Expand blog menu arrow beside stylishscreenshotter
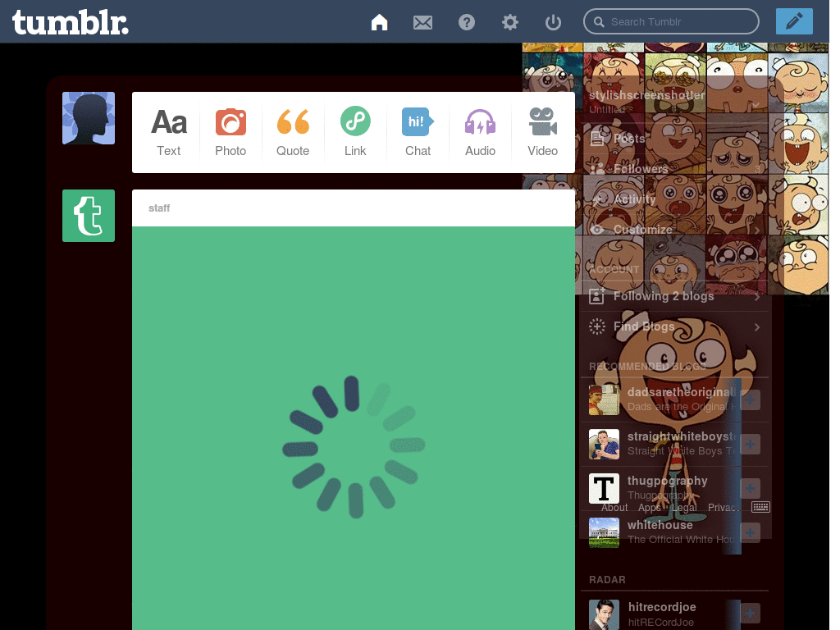 [x=756, y=105]
